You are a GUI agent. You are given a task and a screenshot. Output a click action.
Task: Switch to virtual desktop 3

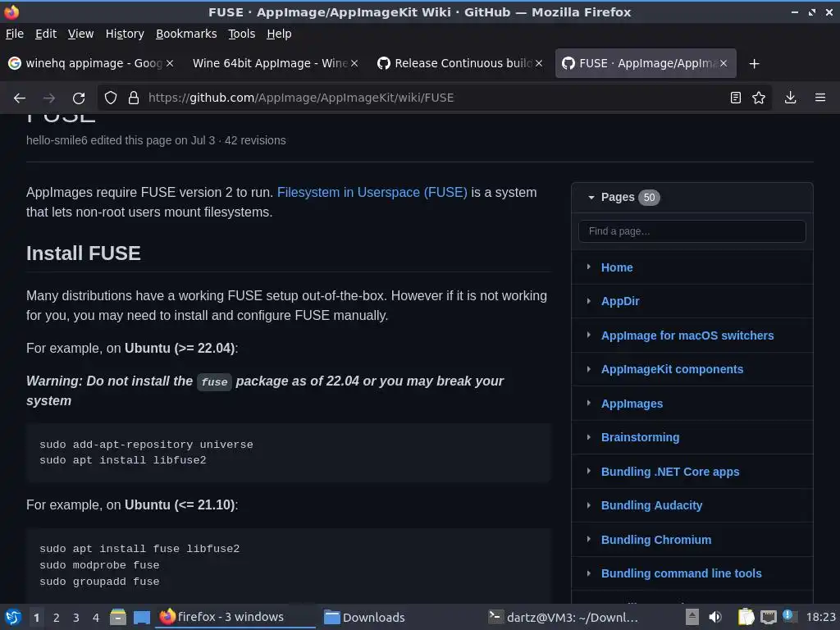(x=76, y=618)
